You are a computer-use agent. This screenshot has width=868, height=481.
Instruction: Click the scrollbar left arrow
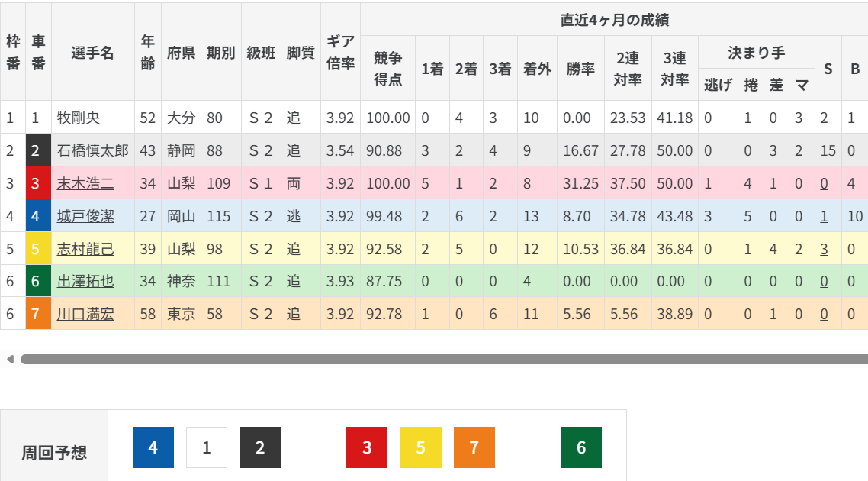coord(10,359)
